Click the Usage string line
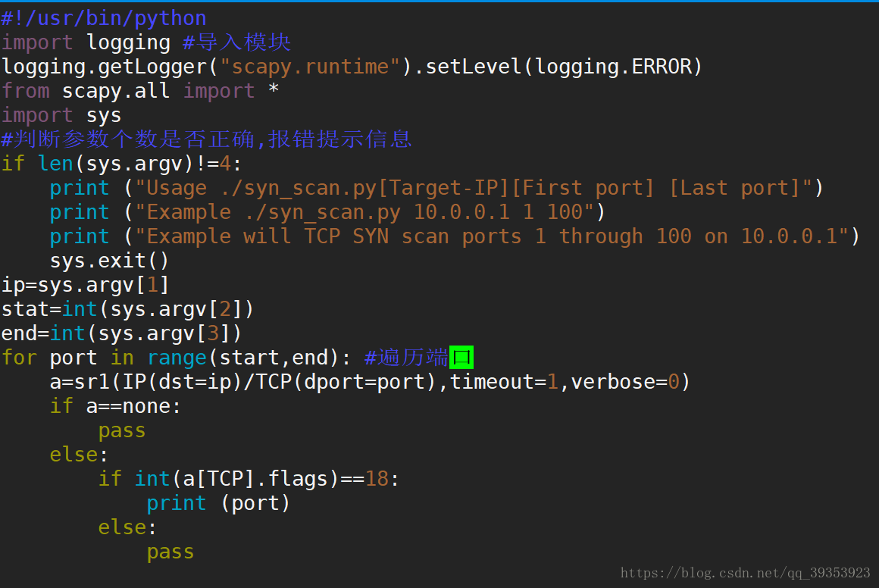The height and width of the screenshot is (588, 879). point(436,188)
